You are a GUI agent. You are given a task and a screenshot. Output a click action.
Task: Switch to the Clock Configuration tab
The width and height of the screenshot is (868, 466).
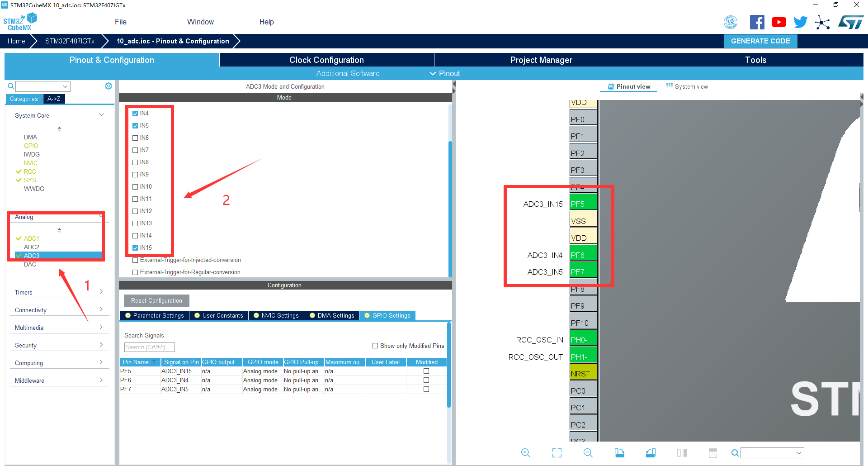(x=326, y=60)
